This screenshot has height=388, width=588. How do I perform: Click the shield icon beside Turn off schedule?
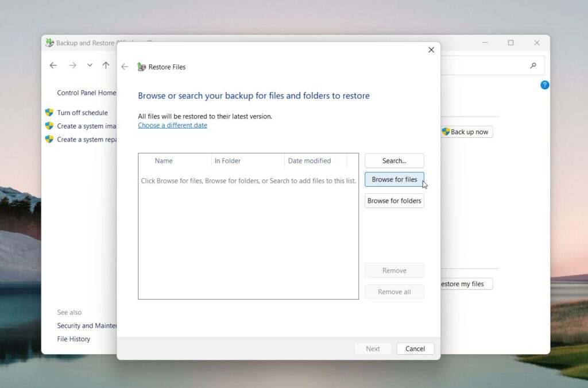pos(49,113)
